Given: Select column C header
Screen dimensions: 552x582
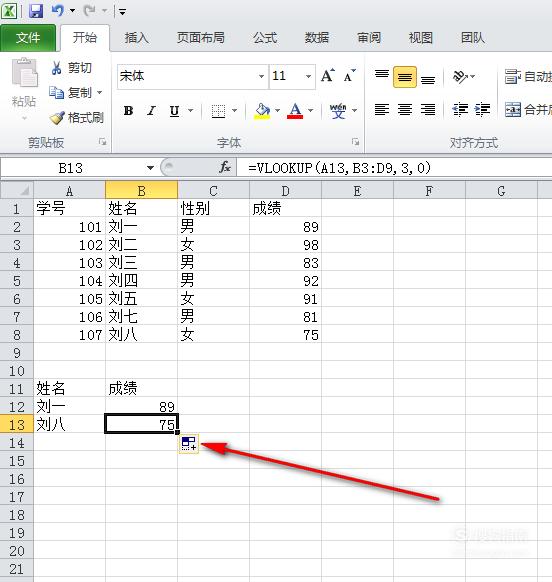Looking at the screenshot, I should pyautogui.click(x=213, y=191).
